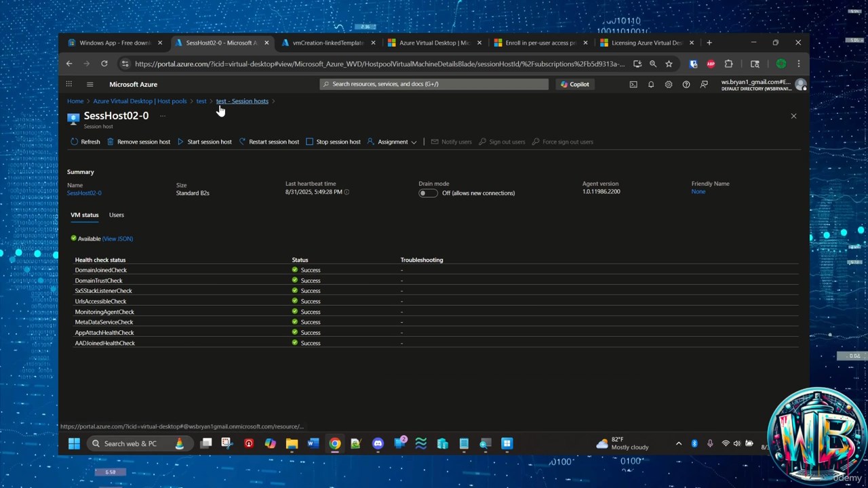Show hidden system tray icons

pos(679,444)
